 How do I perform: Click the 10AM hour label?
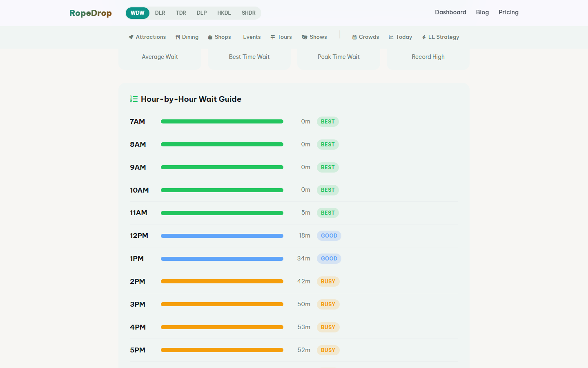139,190
